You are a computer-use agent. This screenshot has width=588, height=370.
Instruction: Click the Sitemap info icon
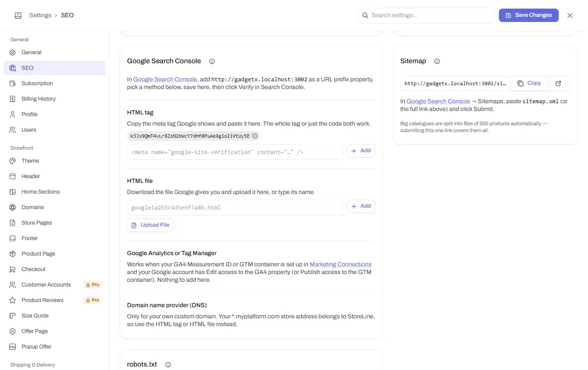437,62
